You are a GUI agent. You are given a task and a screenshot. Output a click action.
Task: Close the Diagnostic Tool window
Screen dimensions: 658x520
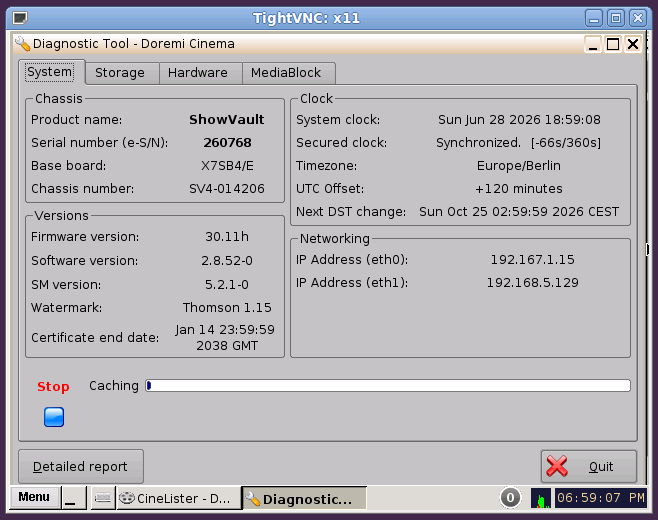tap(633, 44)
